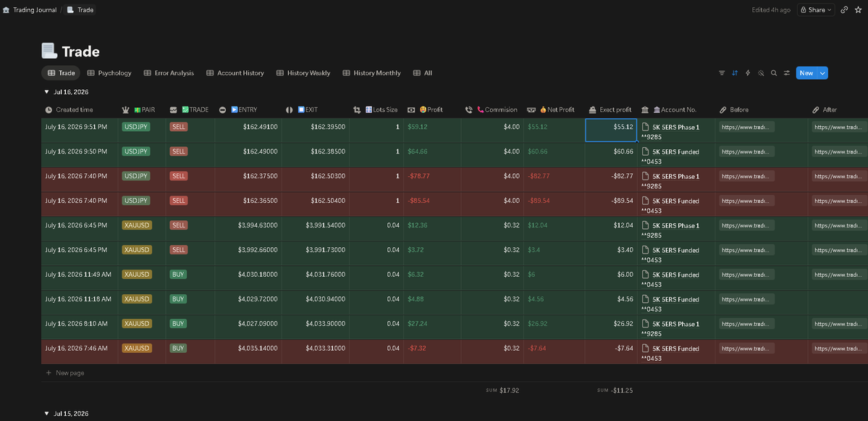Open the database search magnifier icon
Image resolution: width=868 pixels, height=421 pixels.
click(774, 73)
